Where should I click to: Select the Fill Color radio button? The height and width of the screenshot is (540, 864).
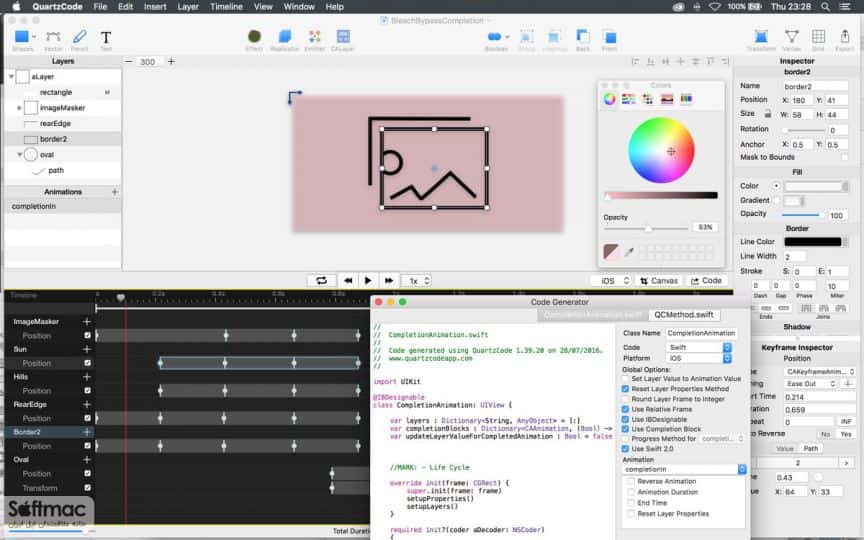pos(776,186)
